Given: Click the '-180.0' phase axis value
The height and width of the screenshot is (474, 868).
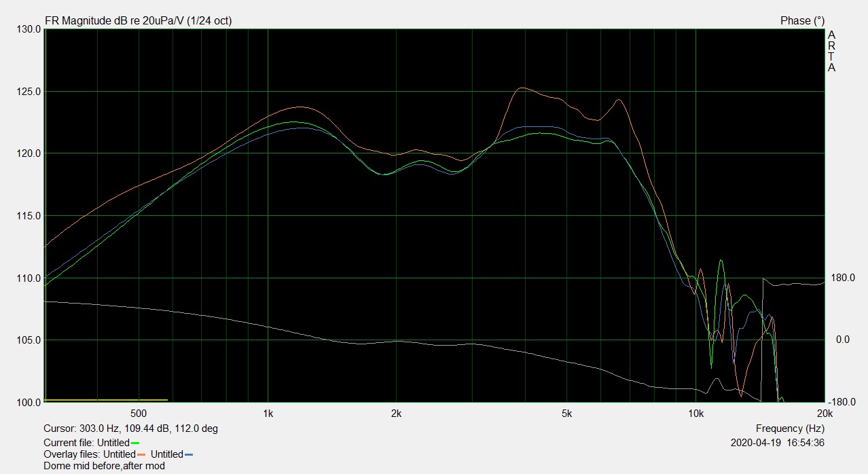Looking at the screenshot, I should point(842,403).
